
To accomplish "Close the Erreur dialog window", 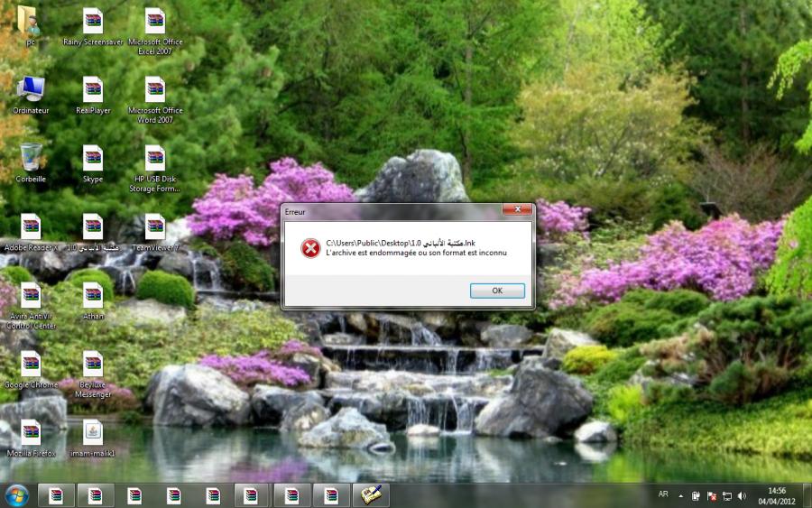I will (x=516, y=210).
